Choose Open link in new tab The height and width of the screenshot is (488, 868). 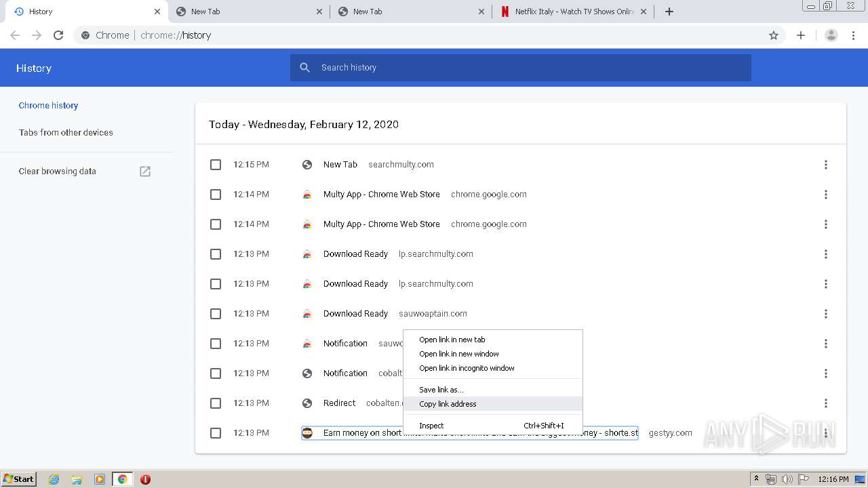[x=493, y=340]
